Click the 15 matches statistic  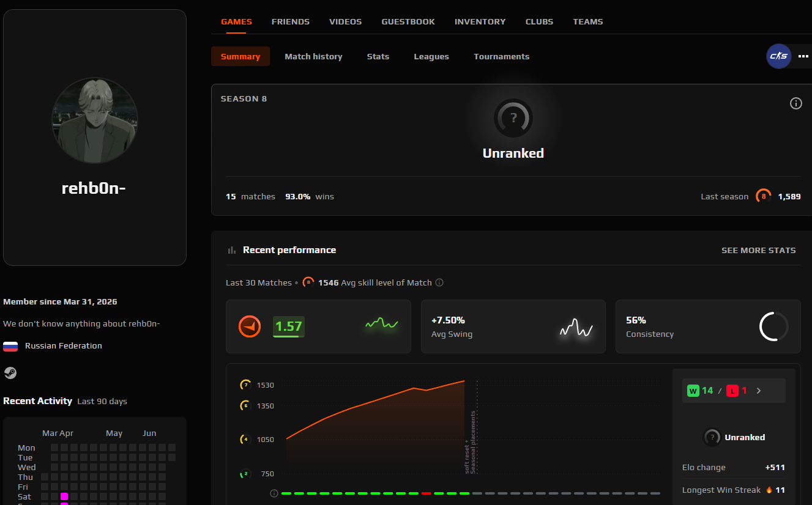point(250,196)
